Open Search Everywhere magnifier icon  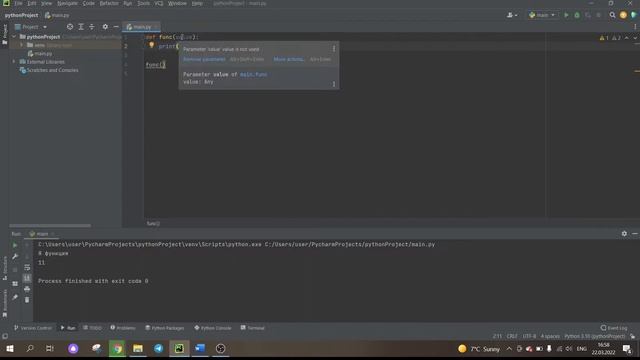tap(612, 15)
